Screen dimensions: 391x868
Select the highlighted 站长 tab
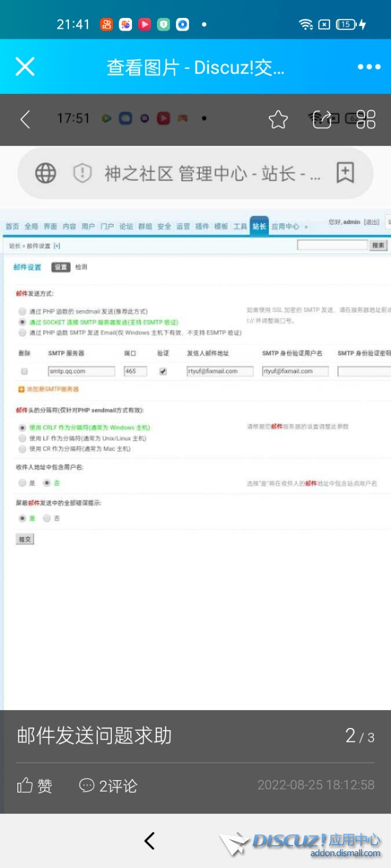pos(260,226)
